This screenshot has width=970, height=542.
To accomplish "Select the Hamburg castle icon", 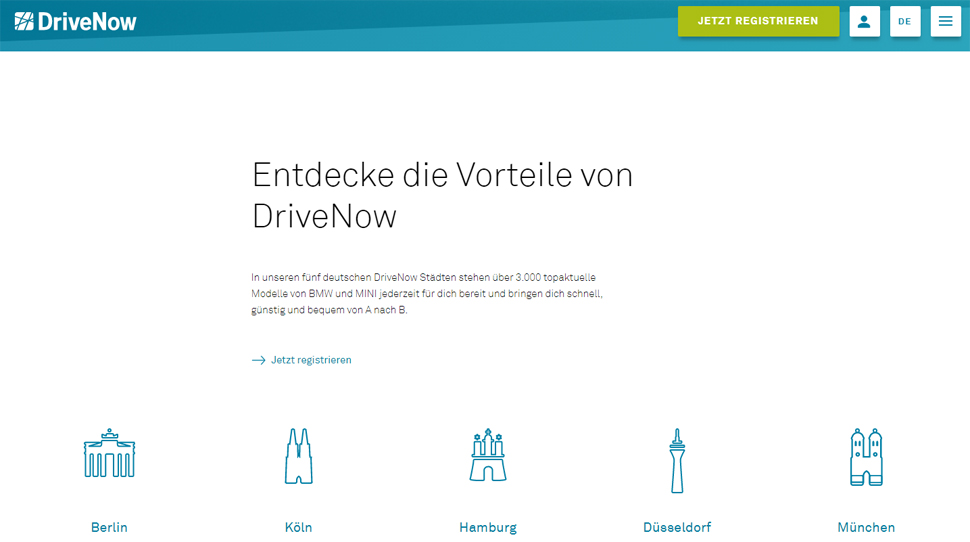I will 488,455.
